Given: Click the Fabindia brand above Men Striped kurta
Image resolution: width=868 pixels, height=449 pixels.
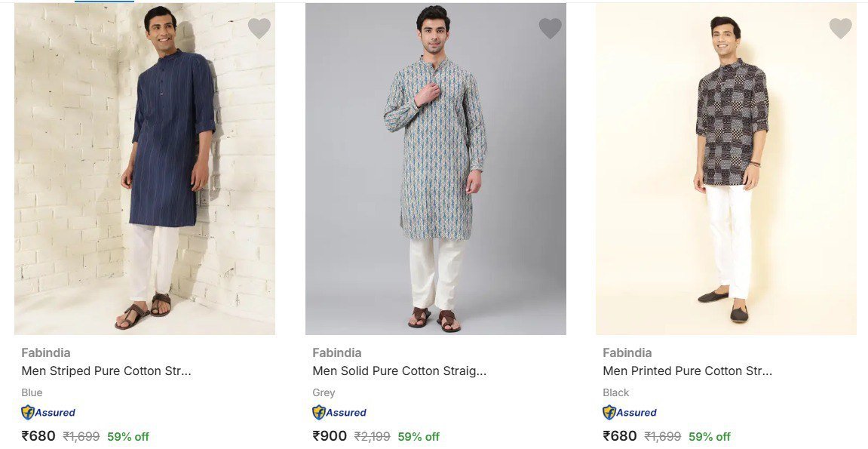Looking at the screenshot, I should pos(46,352).
